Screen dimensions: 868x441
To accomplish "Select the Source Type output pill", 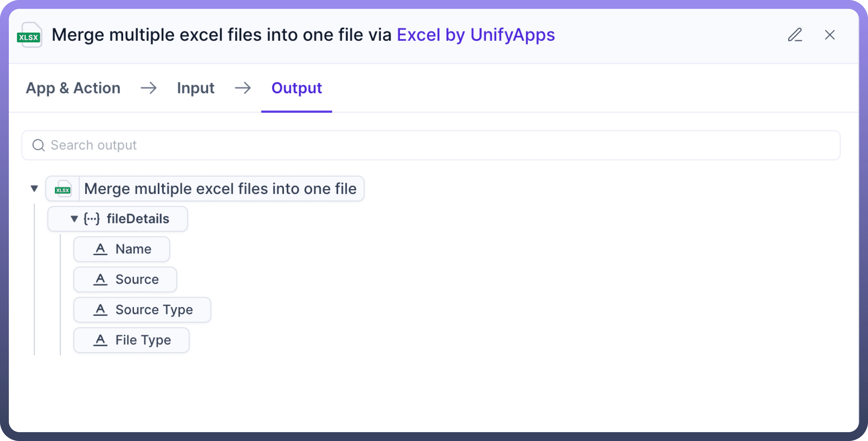I will [x=154, y=310].
